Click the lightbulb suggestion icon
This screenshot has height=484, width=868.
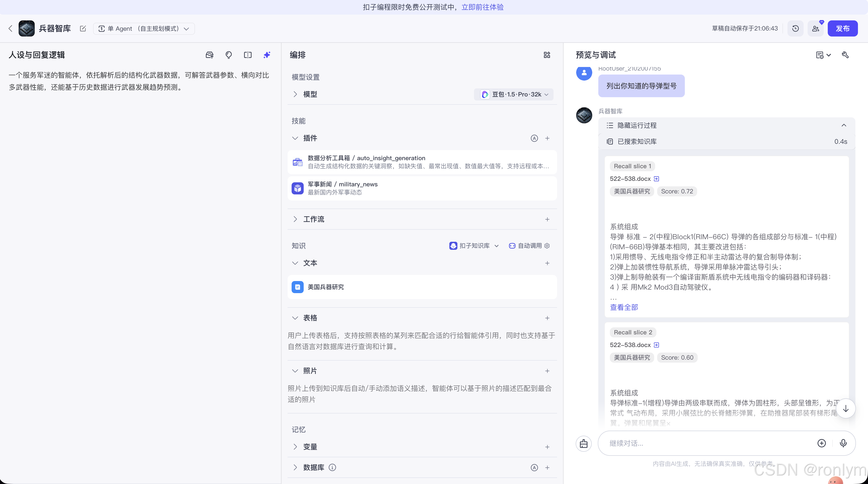229,55
